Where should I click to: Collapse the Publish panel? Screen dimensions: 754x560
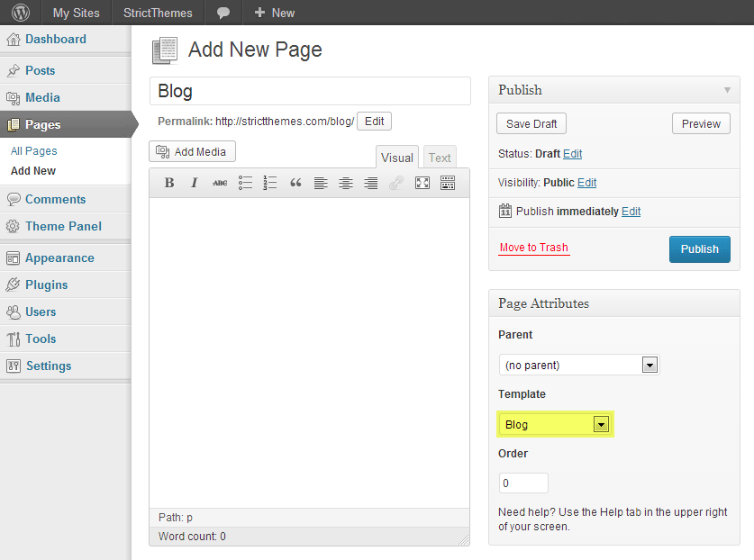point(727,90)
